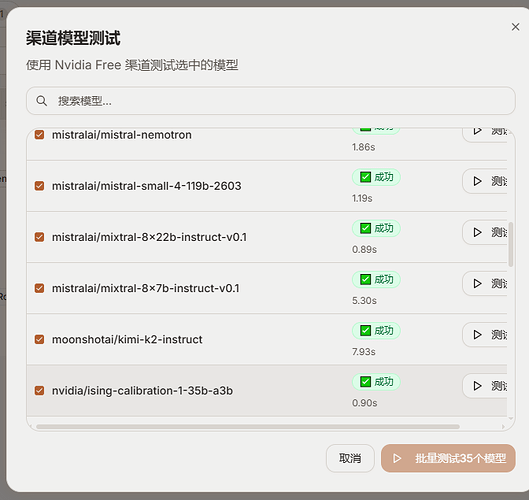529x500 pixels.
Task: Select model name moonshotai/kimi-k2-instruct
Action: [127, 339]
